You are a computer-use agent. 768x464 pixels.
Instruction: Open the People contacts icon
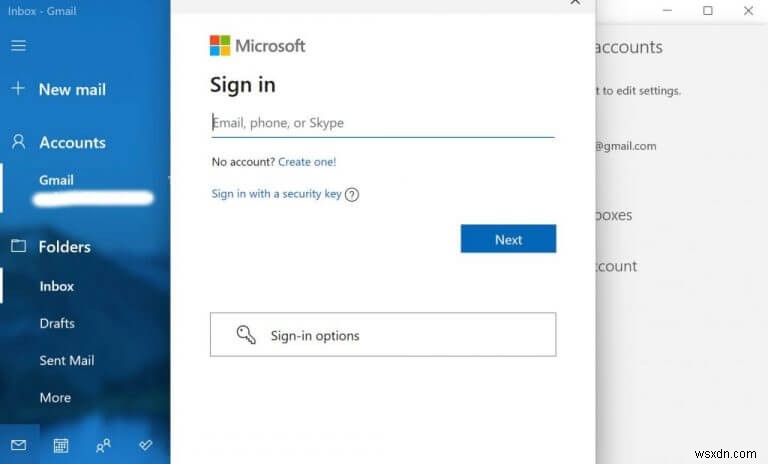103,445
